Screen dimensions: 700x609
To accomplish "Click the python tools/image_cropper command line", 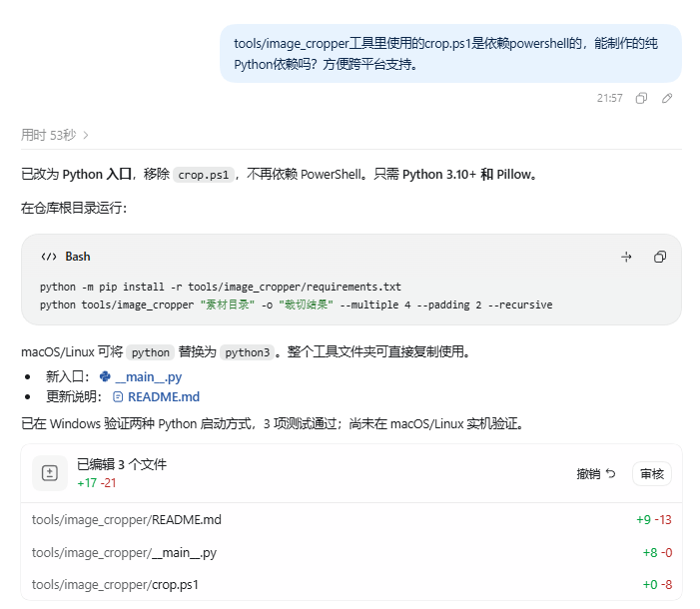I will coord(296,304).
